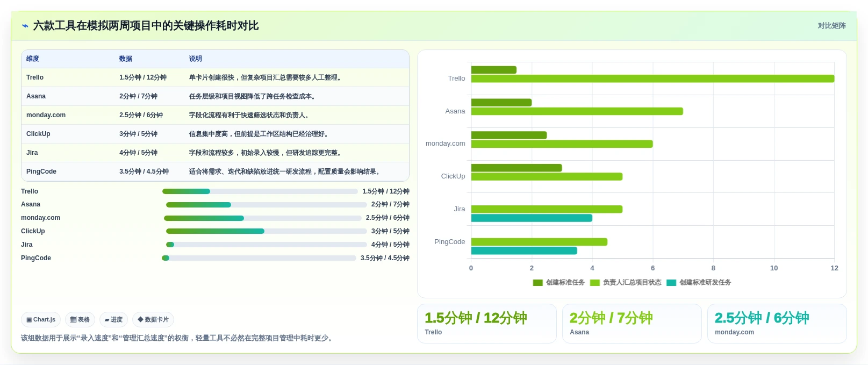Click the 说明 column header
The image size is (868, 365).
tap(196, 59)
